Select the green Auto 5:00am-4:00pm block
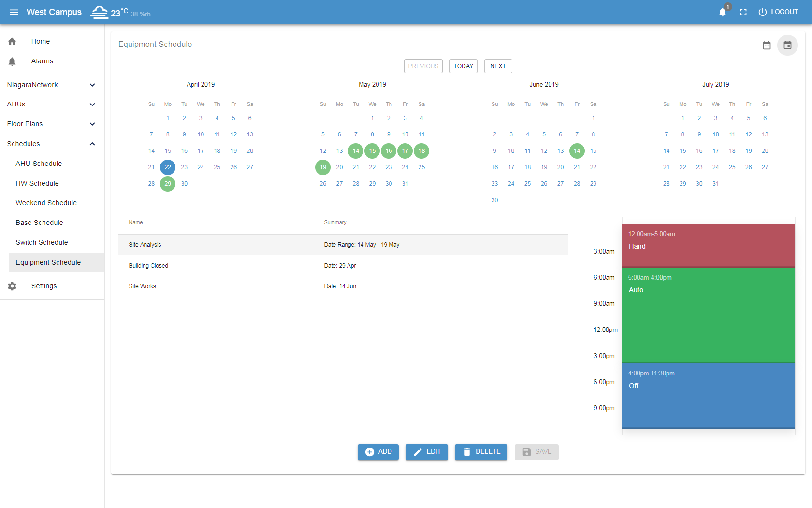 (708, 315)
